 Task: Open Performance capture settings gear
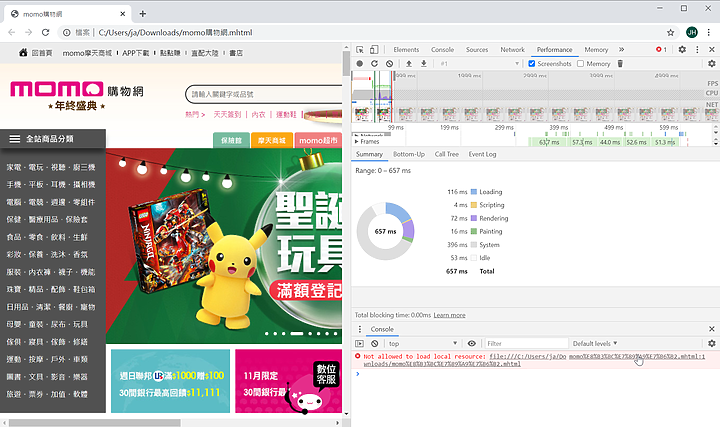pos(712,63)
